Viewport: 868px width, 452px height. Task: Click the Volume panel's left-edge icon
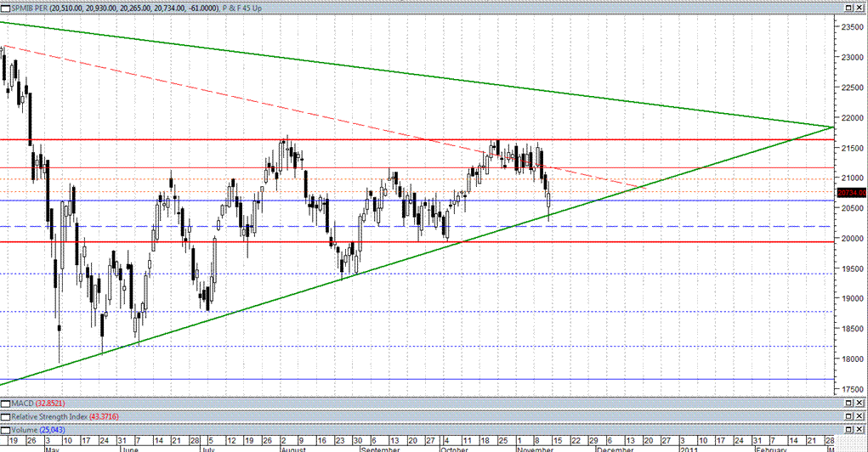[4, 431]
